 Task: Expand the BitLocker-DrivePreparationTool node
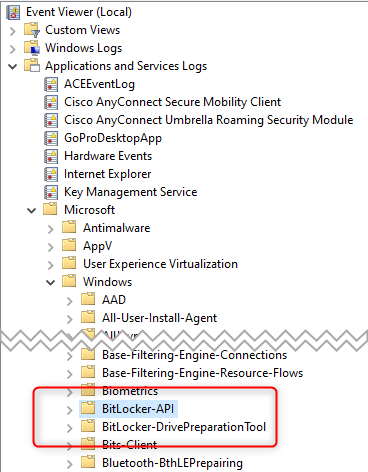click(69, 428)
